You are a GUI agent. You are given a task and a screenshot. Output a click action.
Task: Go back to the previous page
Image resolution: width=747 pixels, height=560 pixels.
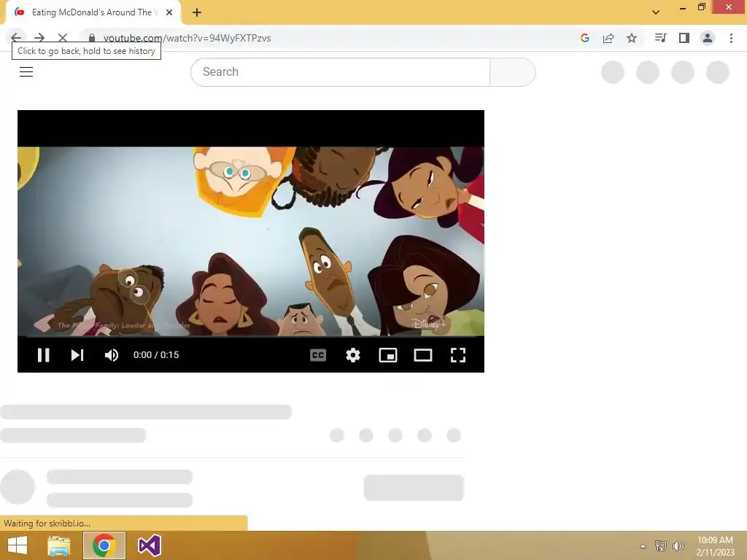[16, 38]
